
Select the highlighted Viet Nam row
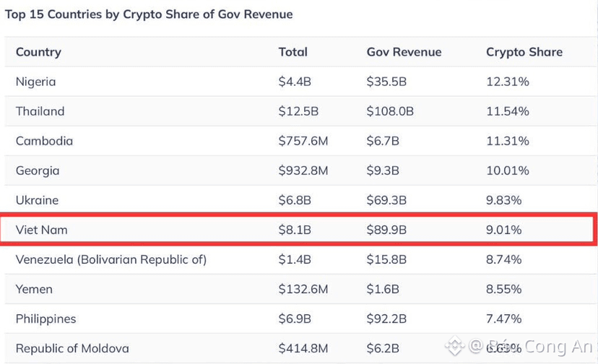click(298, 229)
